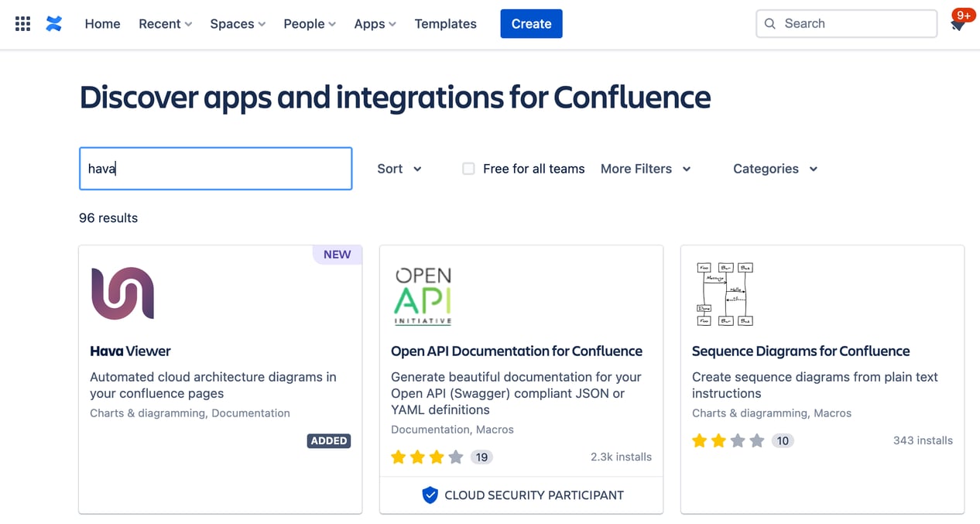The image size is (980, 524).
Task: Click the app search field containing 'hava'
Action: point(215,168)
